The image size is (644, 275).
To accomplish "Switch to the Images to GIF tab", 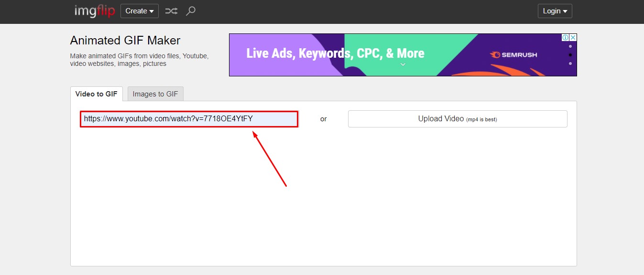I will [x=155, y=94].
